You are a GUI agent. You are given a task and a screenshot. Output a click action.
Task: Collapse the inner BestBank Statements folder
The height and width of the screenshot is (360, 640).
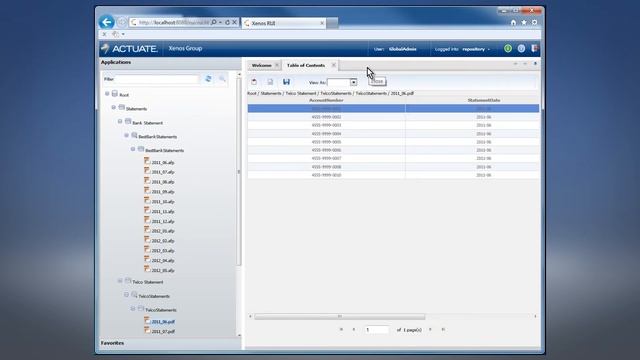click(133, 149)
